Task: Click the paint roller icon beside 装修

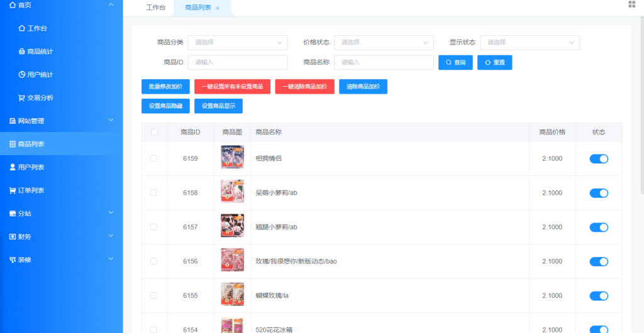Action: pyautogui.click(x=13, y=260)
